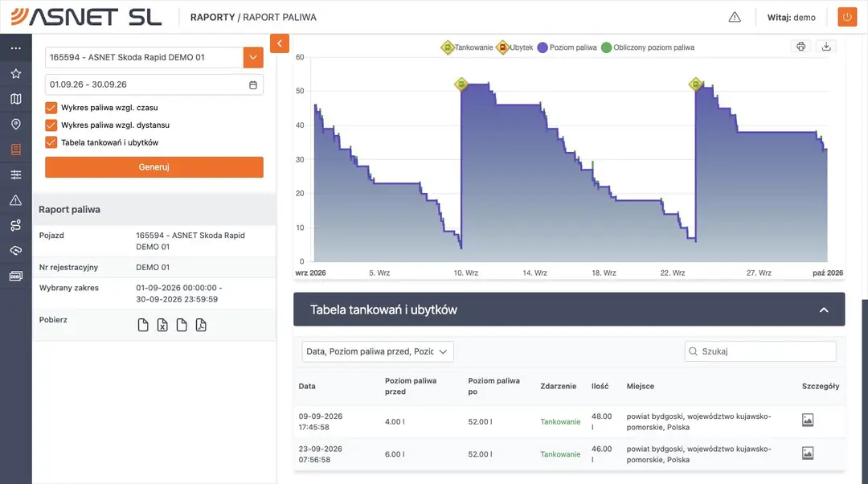Toggle Ubytek series in chart legend
The image size is (868, 484).
(x=515, y=47)
